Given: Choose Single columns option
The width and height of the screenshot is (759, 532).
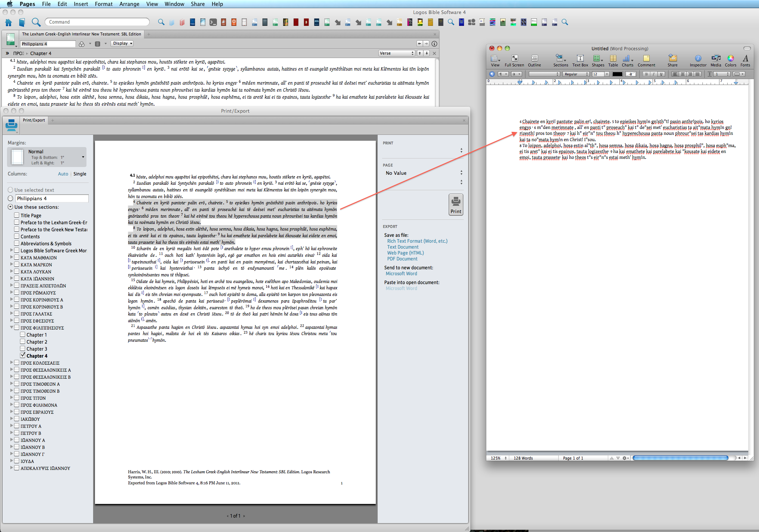Looking at the screenshot, I should 80,174.
